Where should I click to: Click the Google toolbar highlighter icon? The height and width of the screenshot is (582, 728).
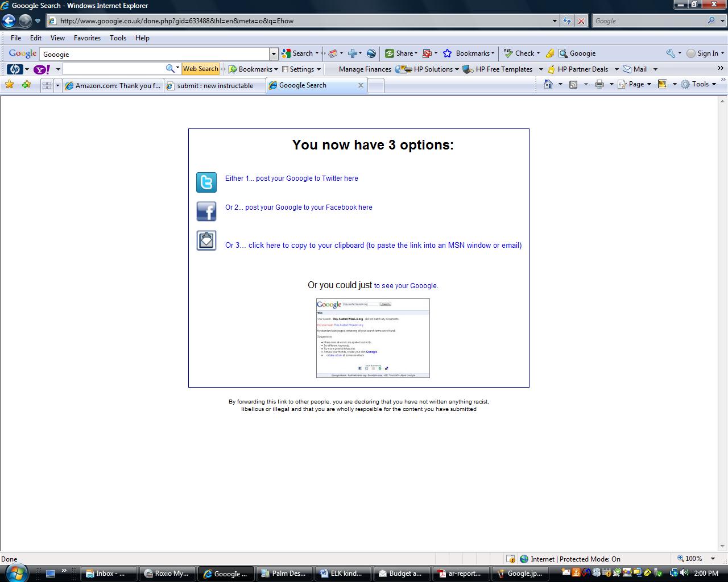[550, 53]
